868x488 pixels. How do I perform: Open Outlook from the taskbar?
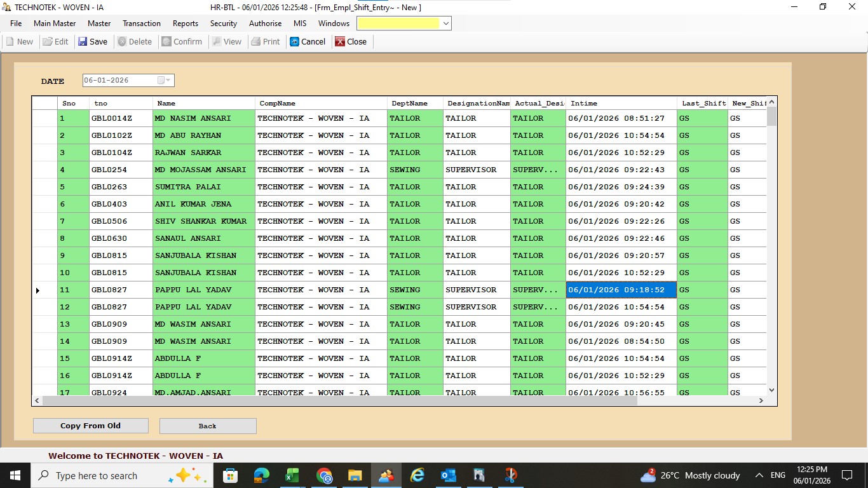coord(449,475)
